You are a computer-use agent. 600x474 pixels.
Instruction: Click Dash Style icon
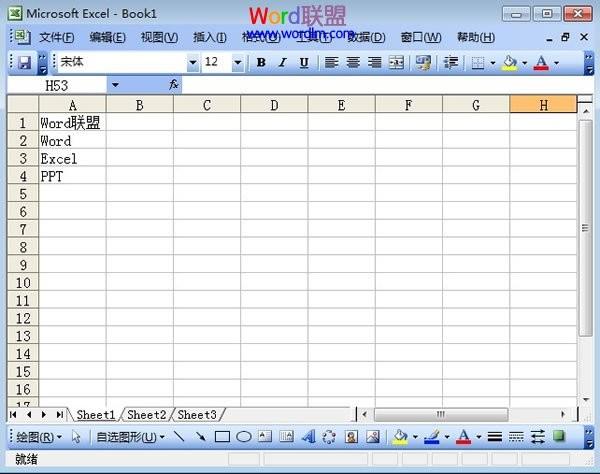[x=516, y=437]
